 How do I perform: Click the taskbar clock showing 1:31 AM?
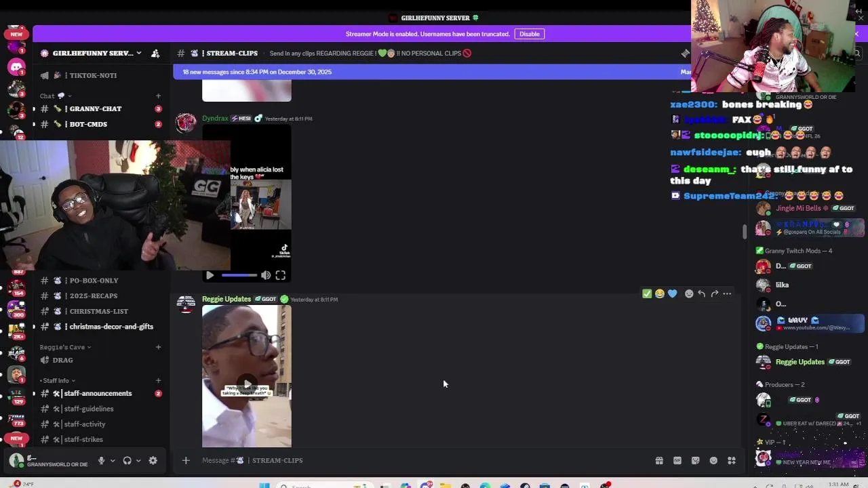tap(838, 485)
